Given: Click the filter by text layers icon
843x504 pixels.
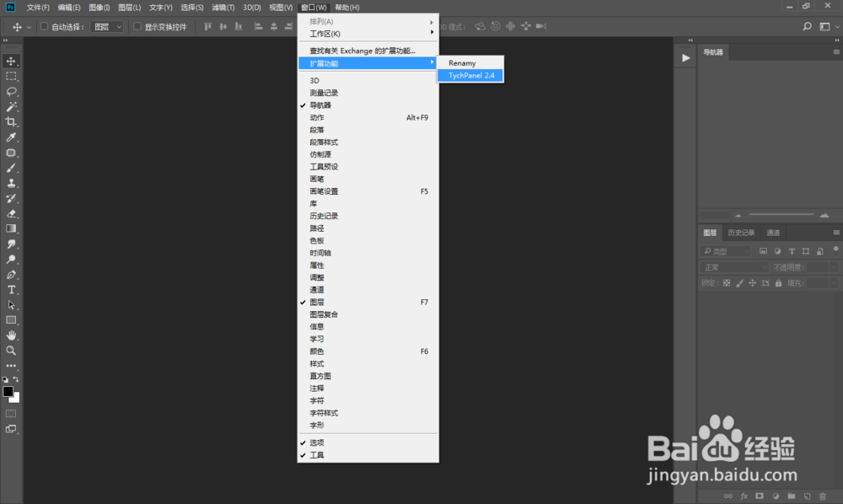Looking at the screenshot, I should 792,251.
